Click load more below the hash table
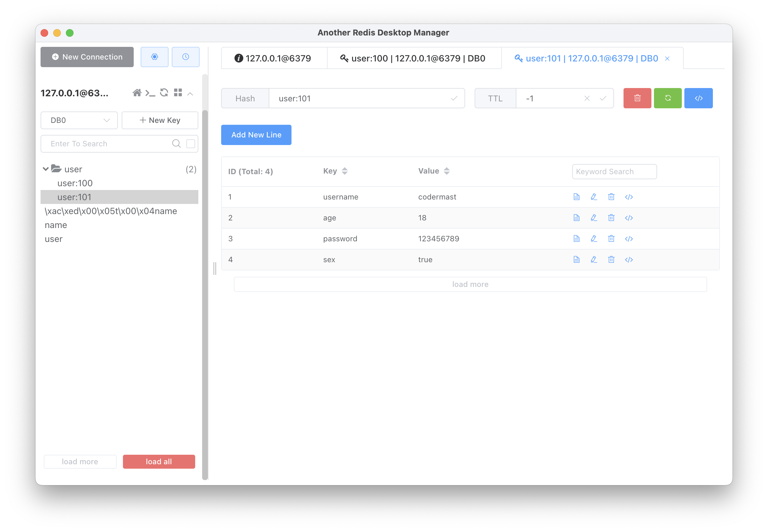 coord(470,284)
